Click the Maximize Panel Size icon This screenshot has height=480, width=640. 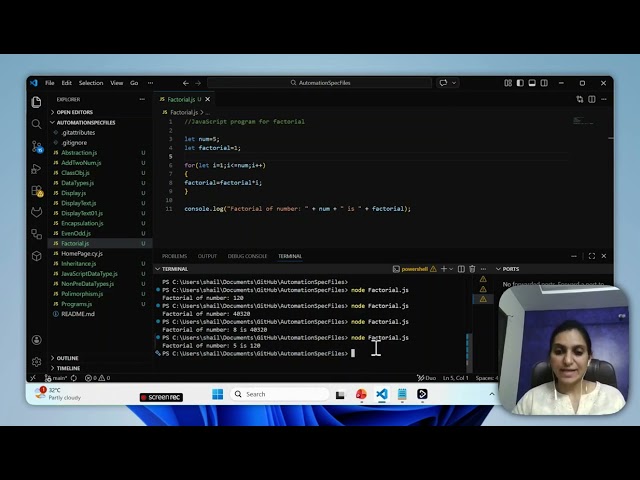pos(592,256)
